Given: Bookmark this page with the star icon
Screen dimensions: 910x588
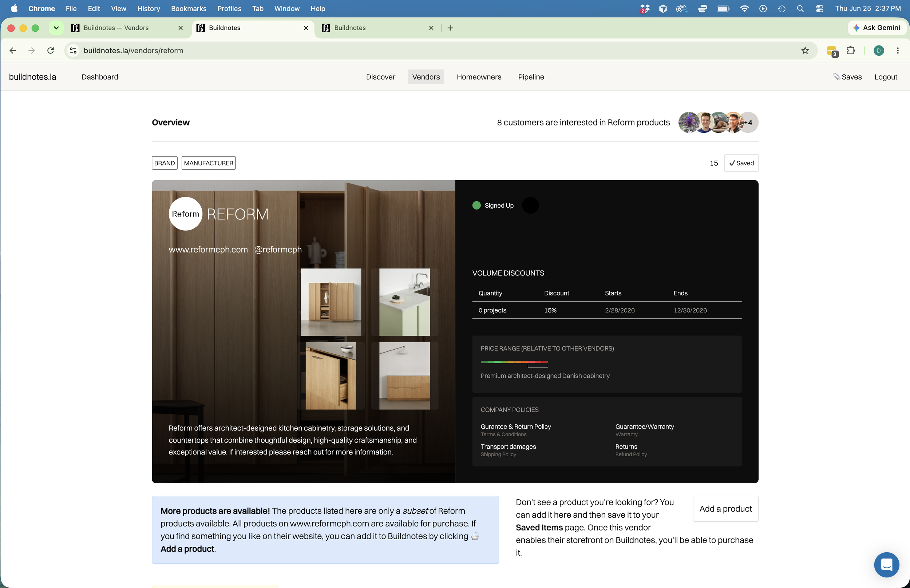Looking at the screenshot, I should [805, 51].
